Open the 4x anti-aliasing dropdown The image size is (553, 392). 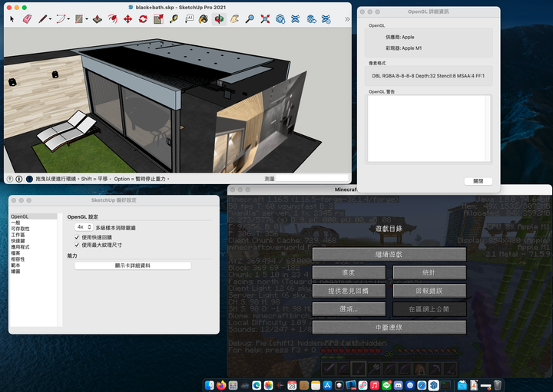pos(84,227)
